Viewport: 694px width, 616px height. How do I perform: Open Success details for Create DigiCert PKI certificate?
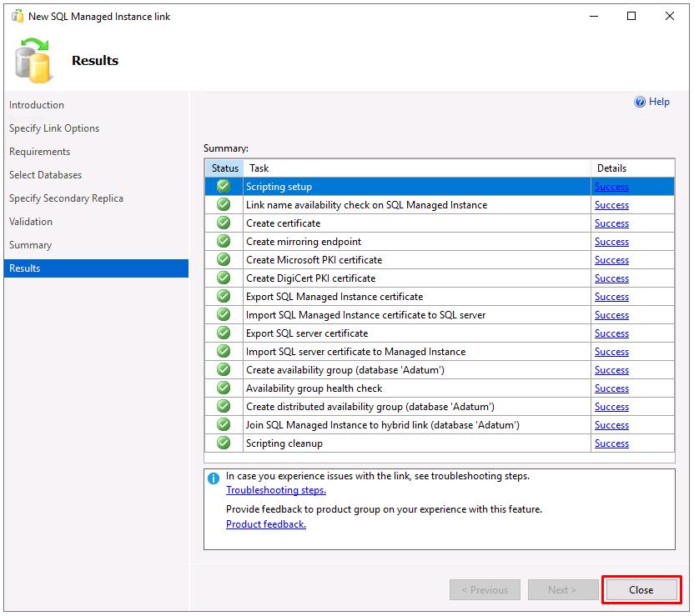tap(611, 278)
